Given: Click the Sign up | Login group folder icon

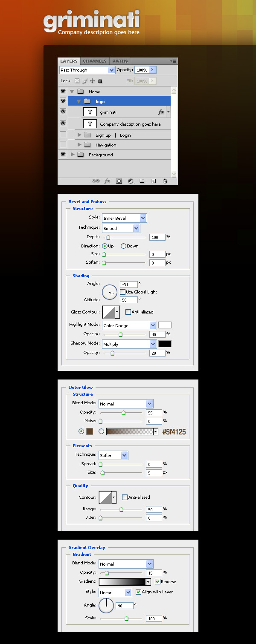Looking at the screenshot, I should click(x=87, y=135).
